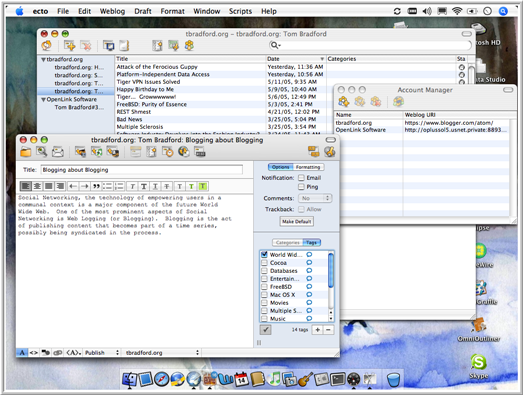Open Safari compass icon in the Dock

161,379
